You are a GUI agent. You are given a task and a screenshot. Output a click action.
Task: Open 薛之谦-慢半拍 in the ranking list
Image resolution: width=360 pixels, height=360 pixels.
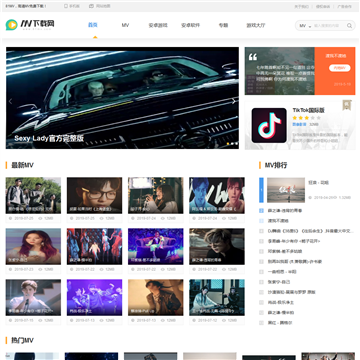tap(281, 313)
